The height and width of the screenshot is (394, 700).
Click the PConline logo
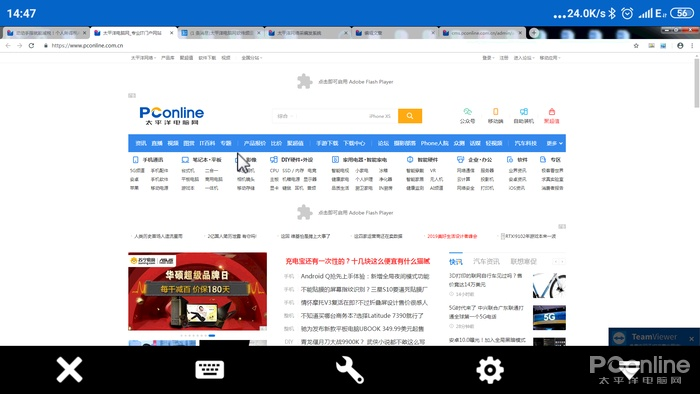(x=171, y=116)
